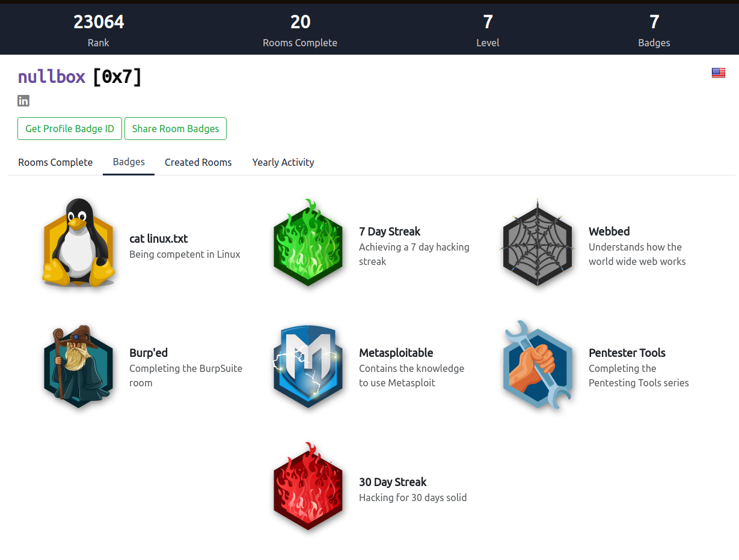Screen dimensions: 739x560
Task: Click the green flame 7 Day Streak badge
Action: tap(308, 243)
